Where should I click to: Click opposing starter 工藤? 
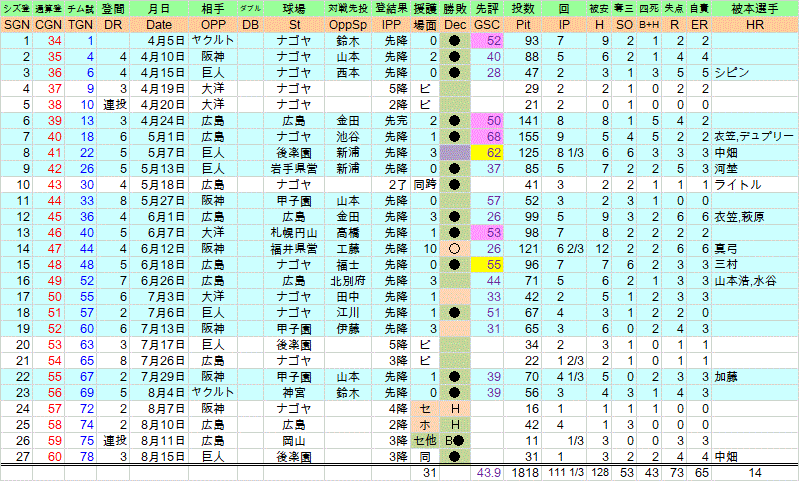coord(348,249)
